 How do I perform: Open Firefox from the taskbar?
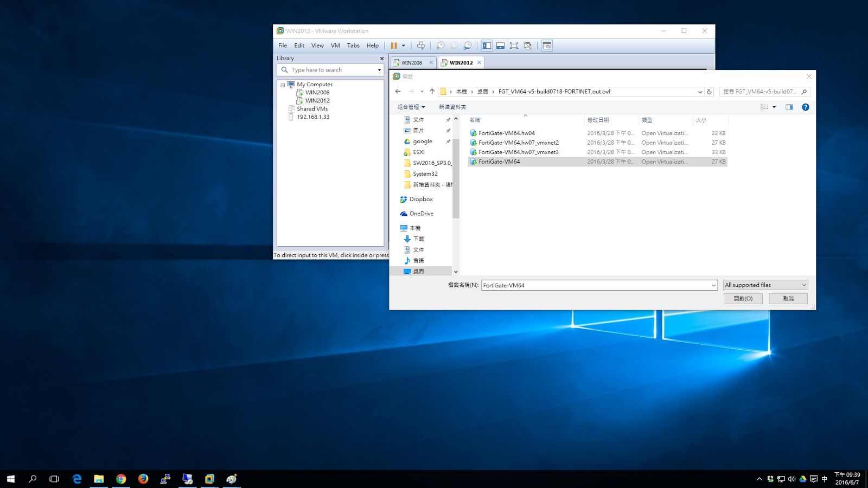143,479
